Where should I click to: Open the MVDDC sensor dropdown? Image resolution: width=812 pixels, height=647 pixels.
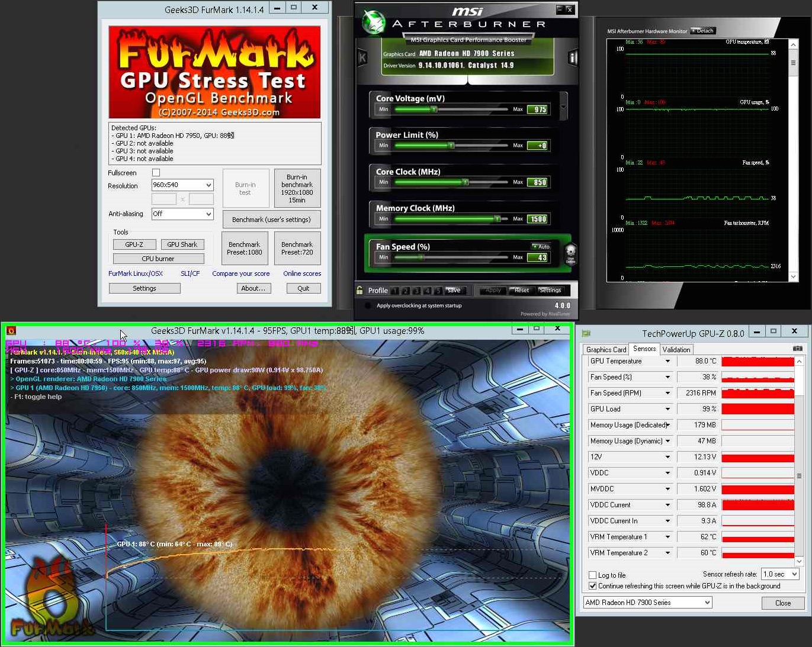(x=667, y=489)
